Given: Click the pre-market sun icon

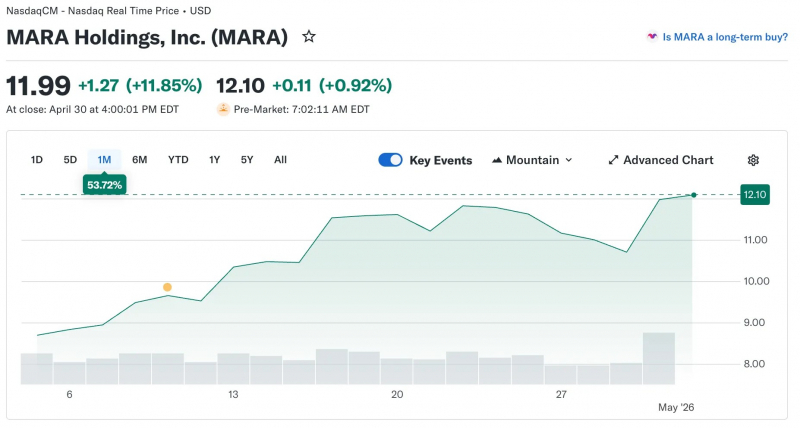Looking at the screenshot, I should (223, 109).
